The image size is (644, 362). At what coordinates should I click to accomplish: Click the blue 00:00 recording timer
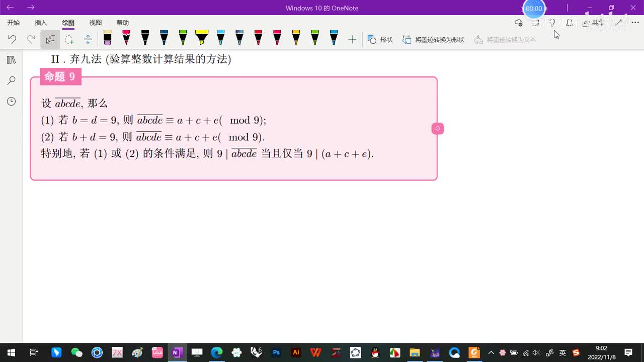(x=534, y=9)
